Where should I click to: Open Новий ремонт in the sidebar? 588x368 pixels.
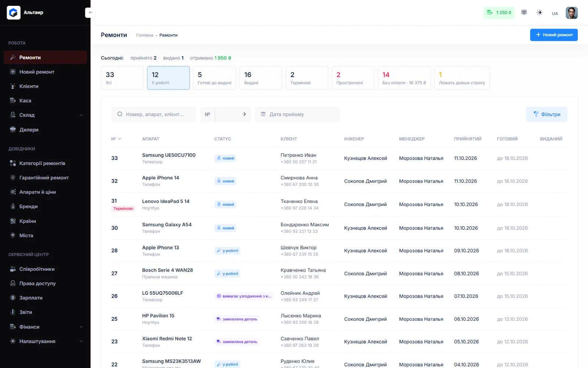(x=46, y=72)
